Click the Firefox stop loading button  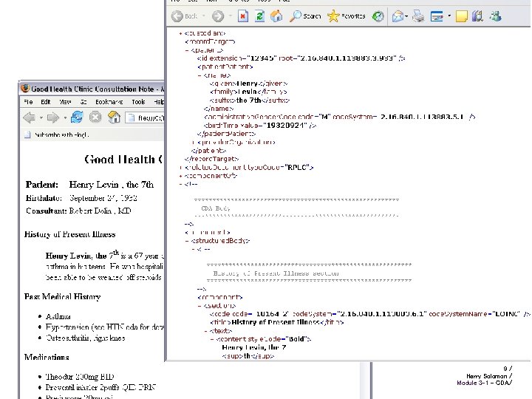click(x=95, y=117)
